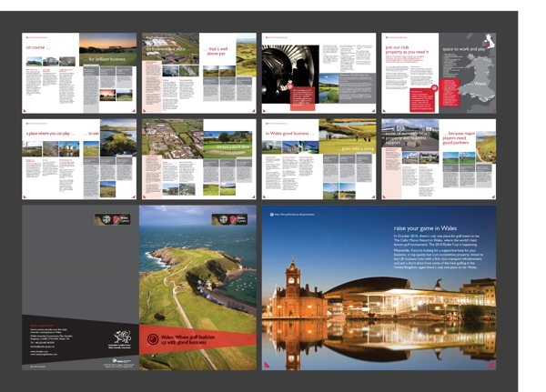
Task: Select the jet turbine engine photo
Action: coord(290,75)
